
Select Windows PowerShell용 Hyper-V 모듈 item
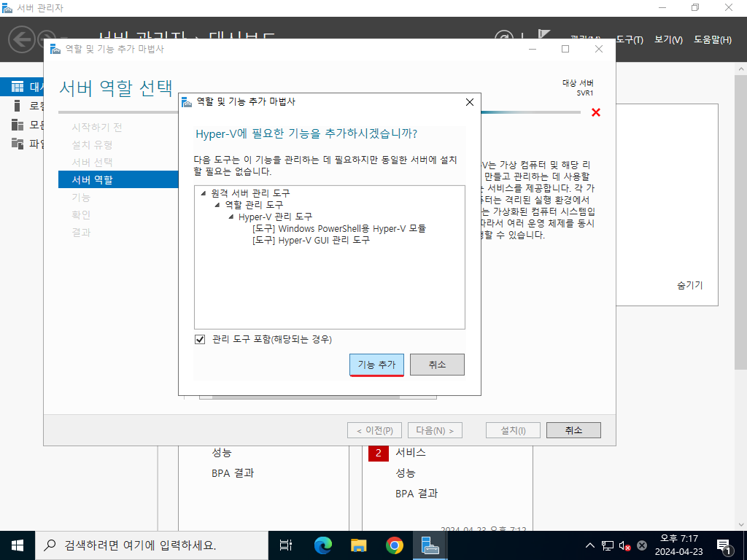pyautogui.click(x=339, y=228)
